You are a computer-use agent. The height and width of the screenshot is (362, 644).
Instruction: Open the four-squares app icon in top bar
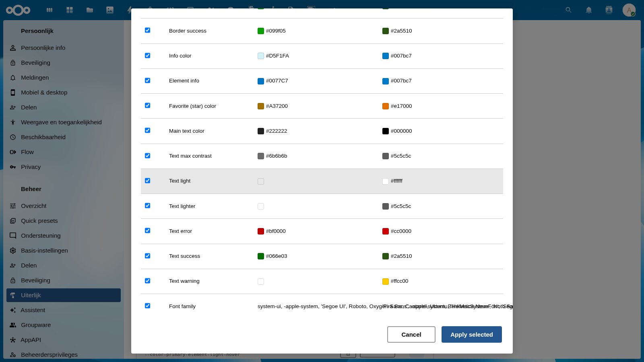point(70,10)
